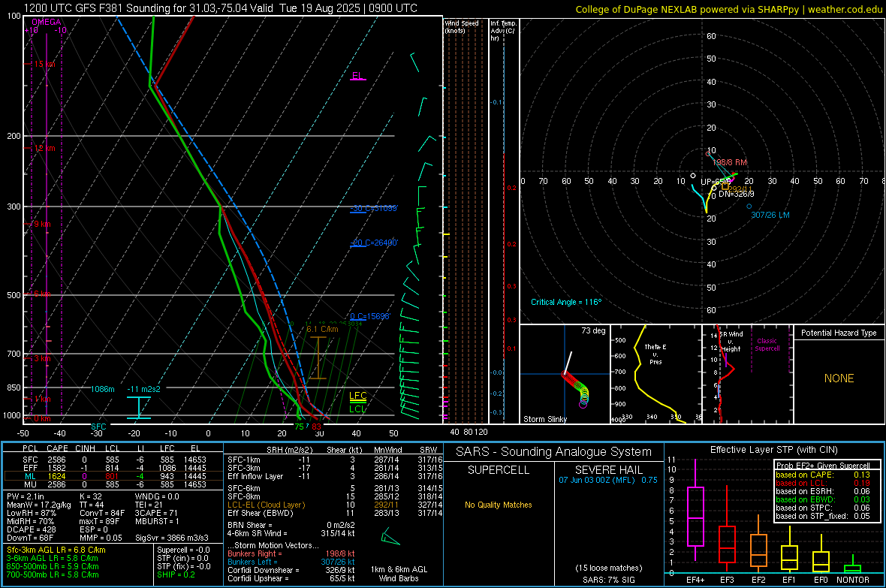Click the GFS F381 sounding title text
886x588 pixels.
pos(221,8)
